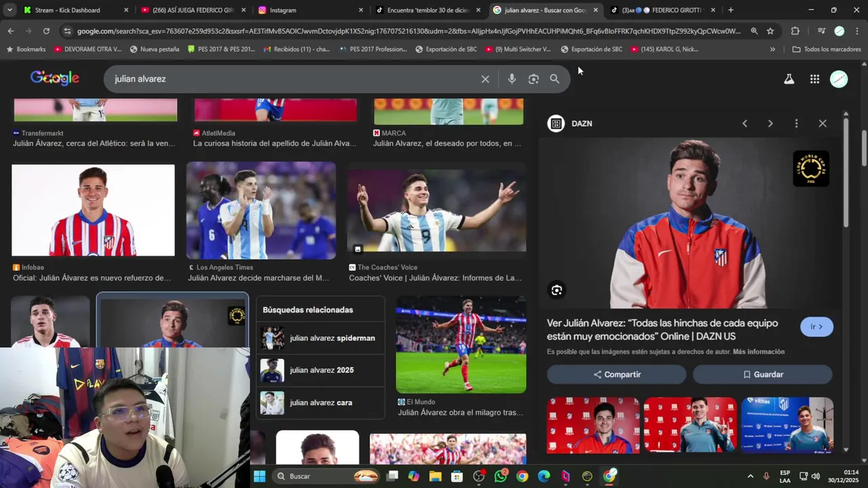Open a new browser tab

730,10
